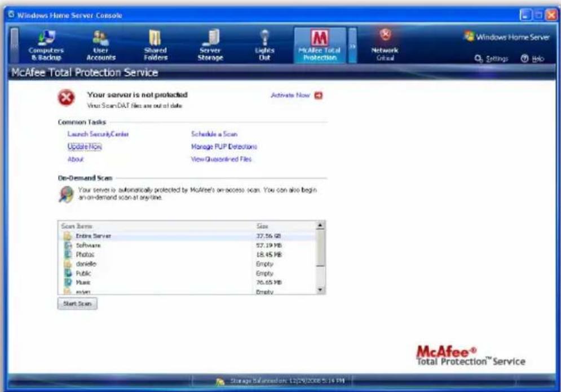Close the Windows Home Server Console window
The image size is (561, 392).
click(x=551, y=15)
